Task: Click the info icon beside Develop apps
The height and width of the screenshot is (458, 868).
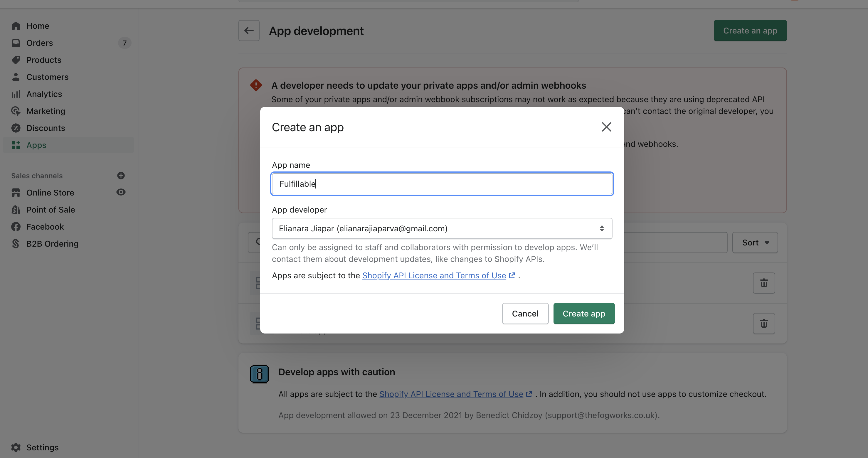Action: point(260,374)
